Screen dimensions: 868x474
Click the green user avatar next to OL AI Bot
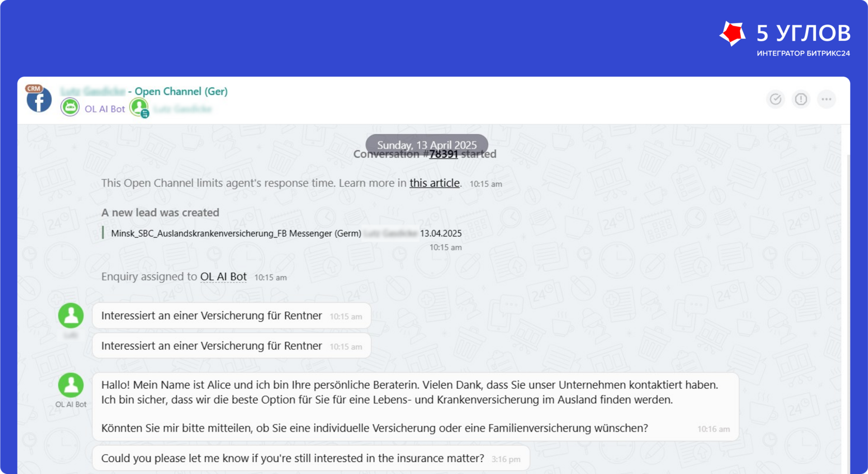pos(139,107)
